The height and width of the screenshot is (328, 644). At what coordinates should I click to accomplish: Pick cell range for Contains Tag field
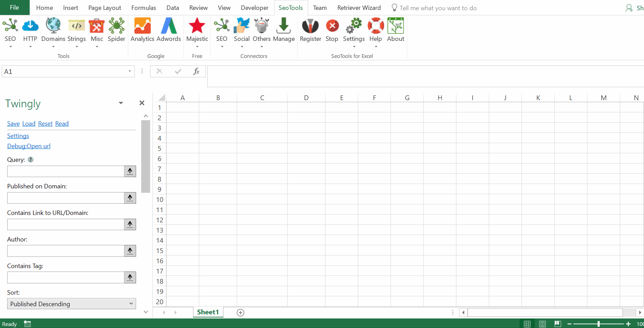(x=130, y=277)
